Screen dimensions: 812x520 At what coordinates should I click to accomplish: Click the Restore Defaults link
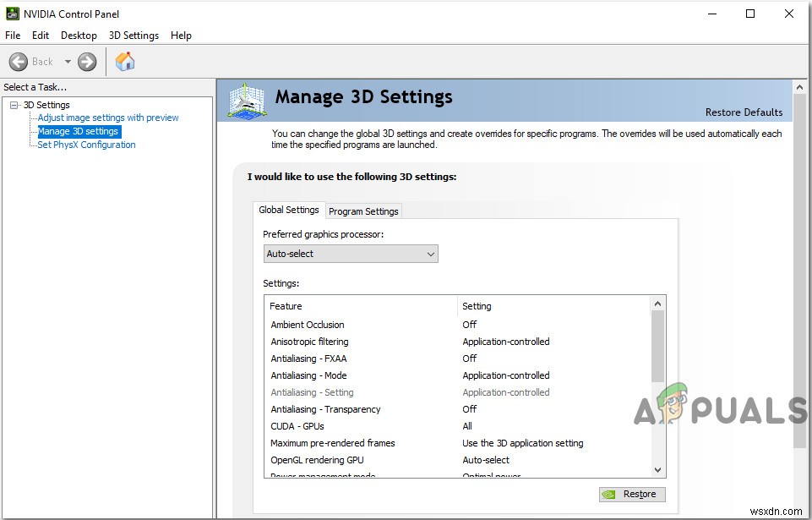744,112
